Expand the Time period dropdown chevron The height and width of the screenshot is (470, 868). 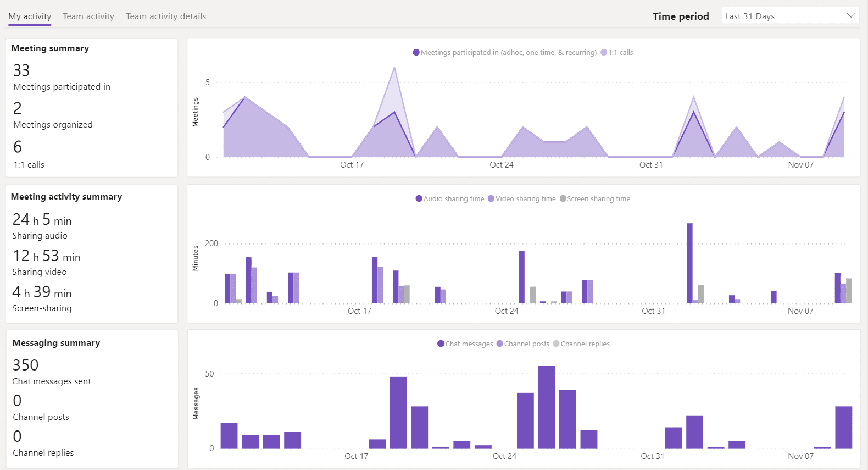pyautogui.click(x=850, y=16)
